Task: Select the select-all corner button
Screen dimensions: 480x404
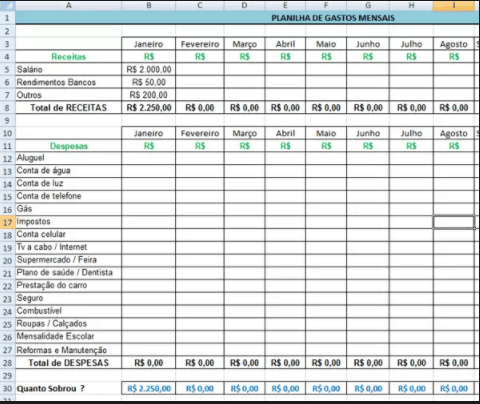Action: coord(7,5)
